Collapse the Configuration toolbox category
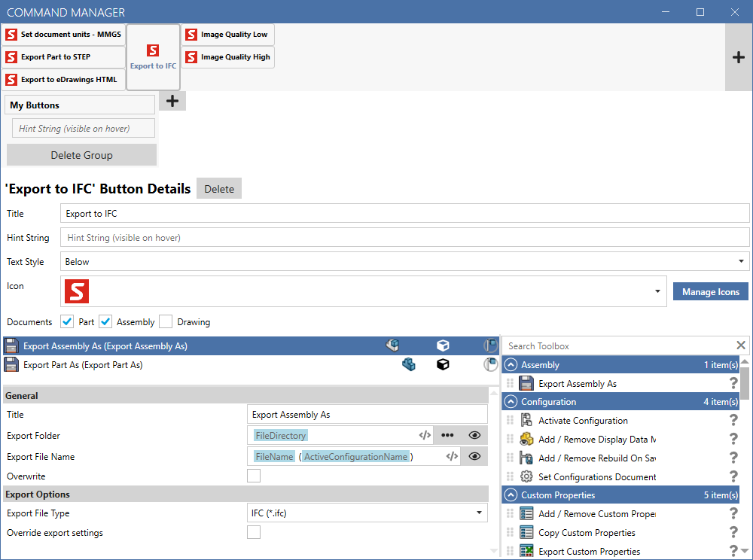Screen dimensions: 753x560 point(511,402)
